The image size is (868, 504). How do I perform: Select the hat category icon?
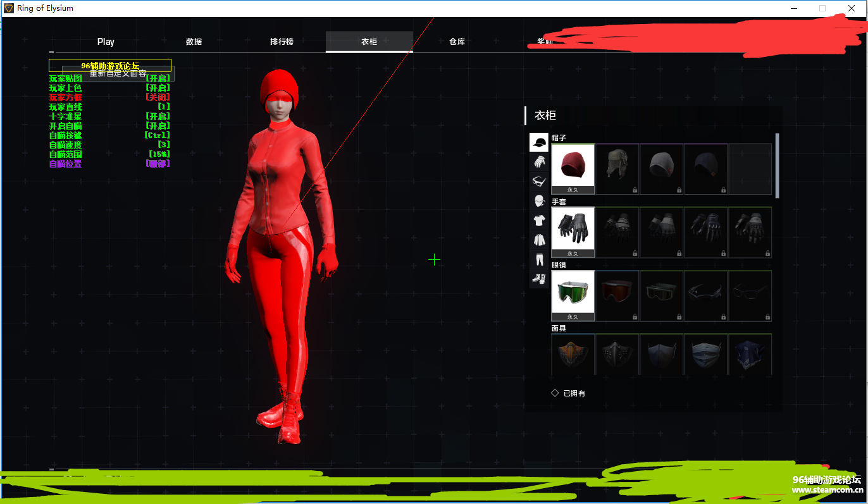click(x=538, y=142)
